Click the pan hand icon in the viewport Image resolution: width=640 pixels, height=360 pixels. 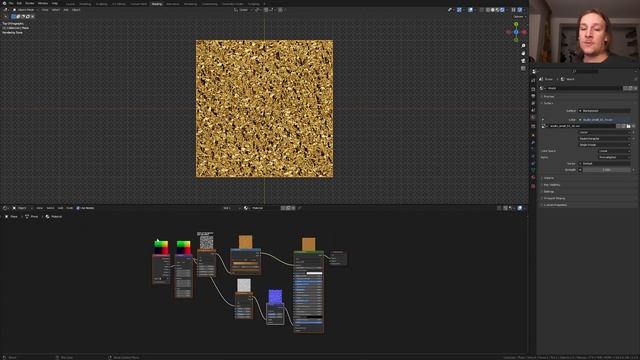(523, 53)
